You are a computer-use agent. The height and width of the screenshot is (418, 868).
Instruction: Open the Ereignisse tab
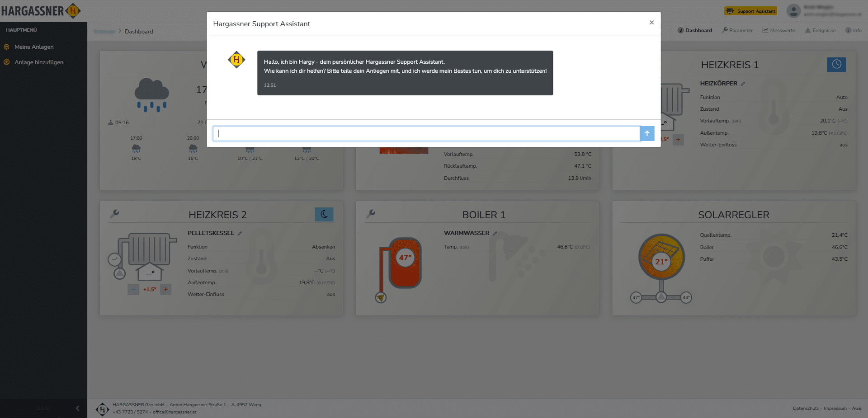[820, 30]
